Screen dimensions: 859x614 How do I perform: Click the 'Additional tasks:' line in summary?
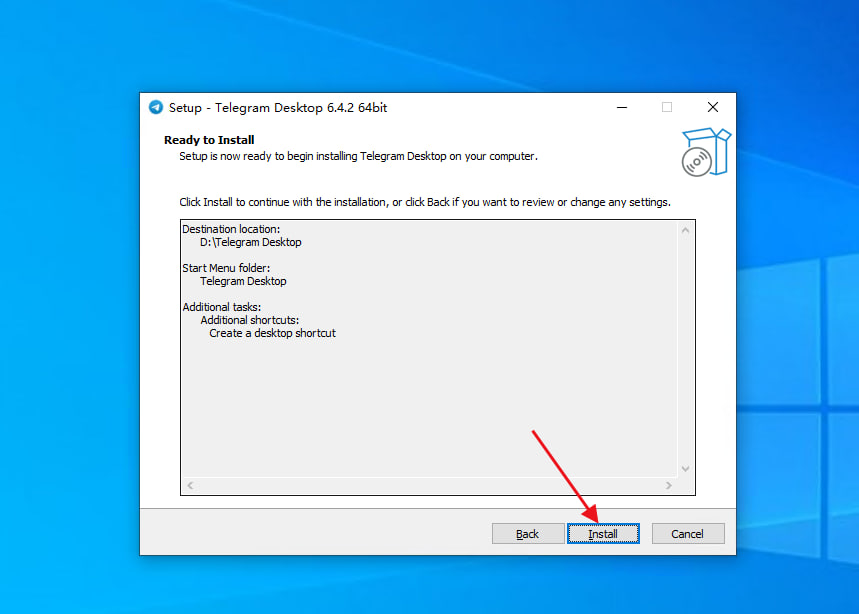click(221, 307)
